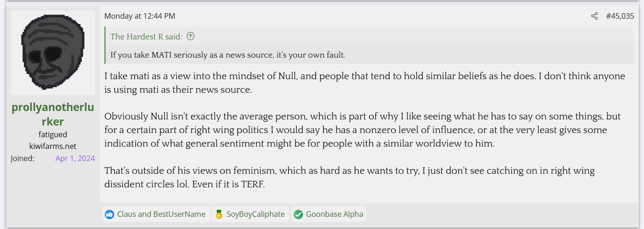The image size is (644, 229).
Task: Open prollyanotherlurker's user profile name
Action: tap(53, 114)
